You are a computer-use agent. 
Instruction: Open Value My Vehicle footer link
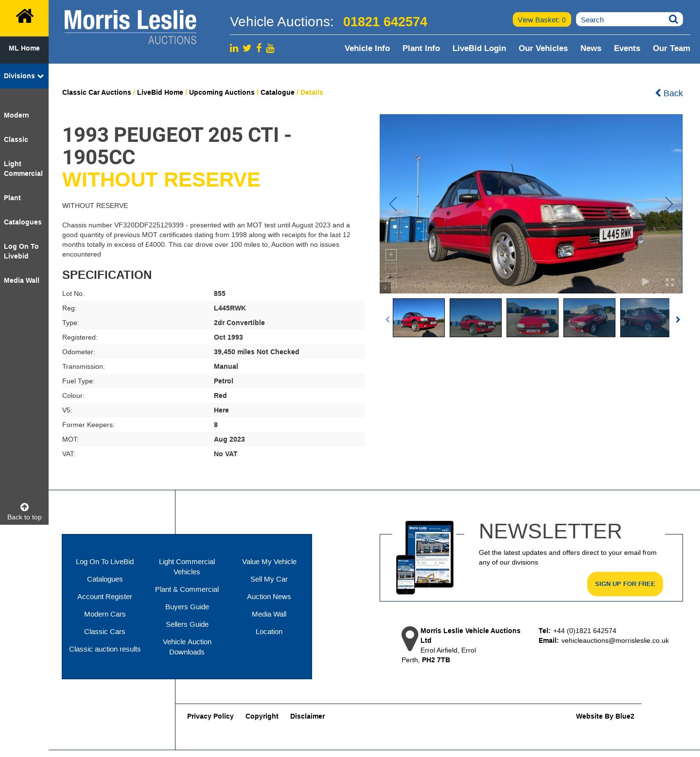(x=269, y=562)
